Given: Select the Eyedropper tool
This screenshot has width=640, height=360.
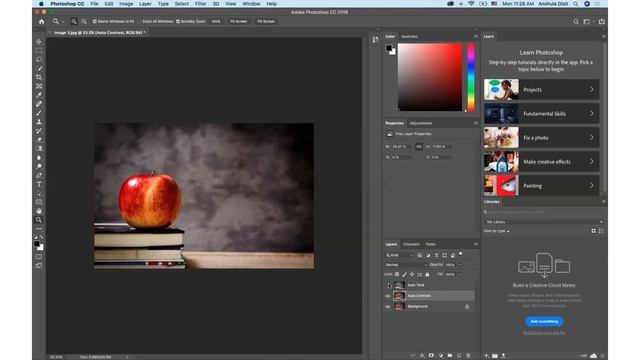Looking at the screenshot, I should pyautogui.click(x=39, y=95).
